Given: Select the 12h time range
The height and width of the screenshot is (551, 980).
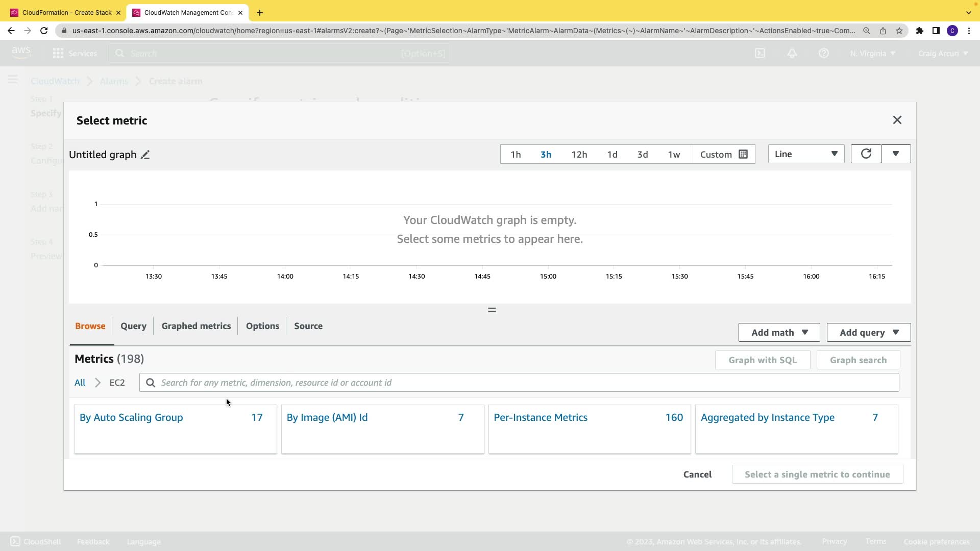Looking at the screenshot, I should [x=579, y=155].
